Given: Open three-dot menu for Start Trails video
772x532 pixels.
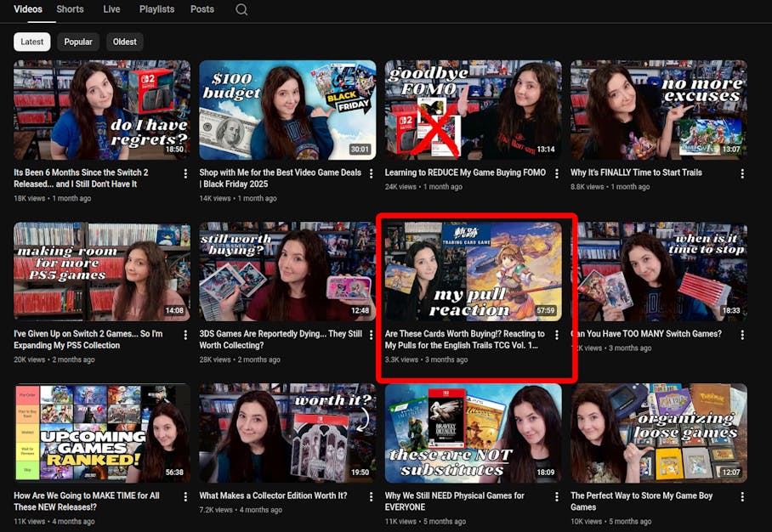Looking at the screenshot, I should (742, 173).
